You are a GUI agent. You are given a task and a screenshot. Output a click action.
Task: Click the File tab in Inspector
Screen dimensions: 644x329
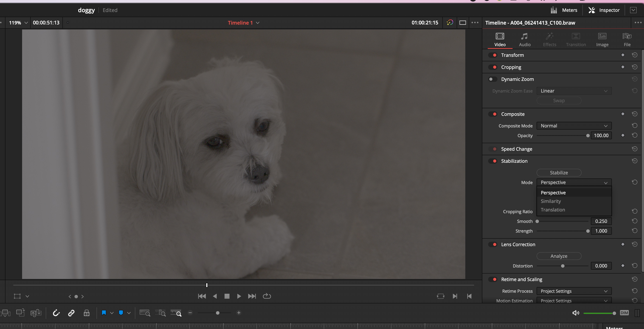627,39
